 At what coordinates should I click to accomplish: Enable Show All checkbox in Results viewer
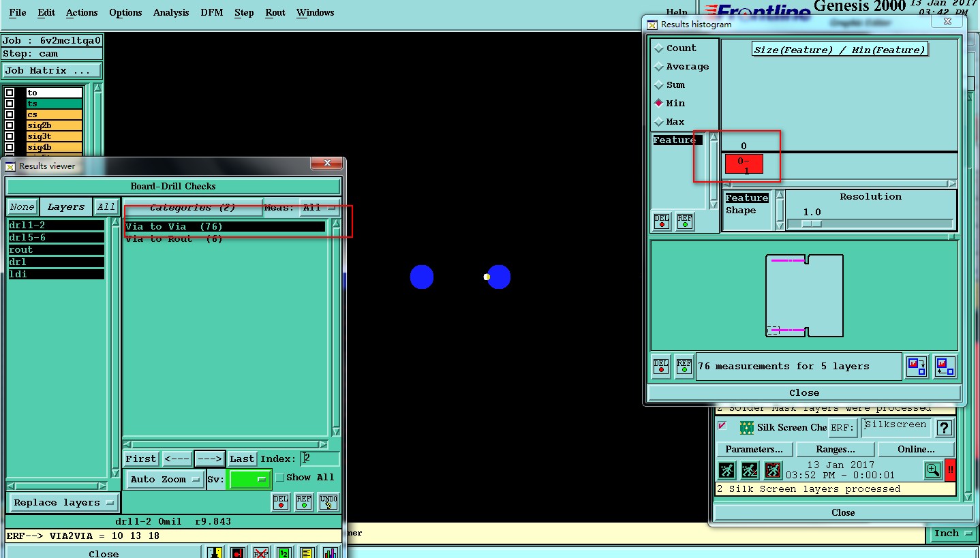coord(279,478)
